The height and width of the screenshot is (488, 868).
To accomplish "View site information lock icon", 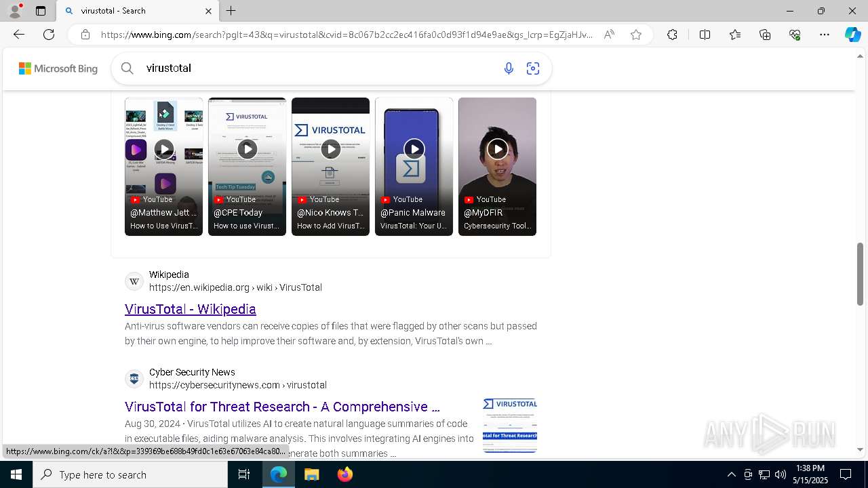I will pyautogui.click(x=85, y=35).
